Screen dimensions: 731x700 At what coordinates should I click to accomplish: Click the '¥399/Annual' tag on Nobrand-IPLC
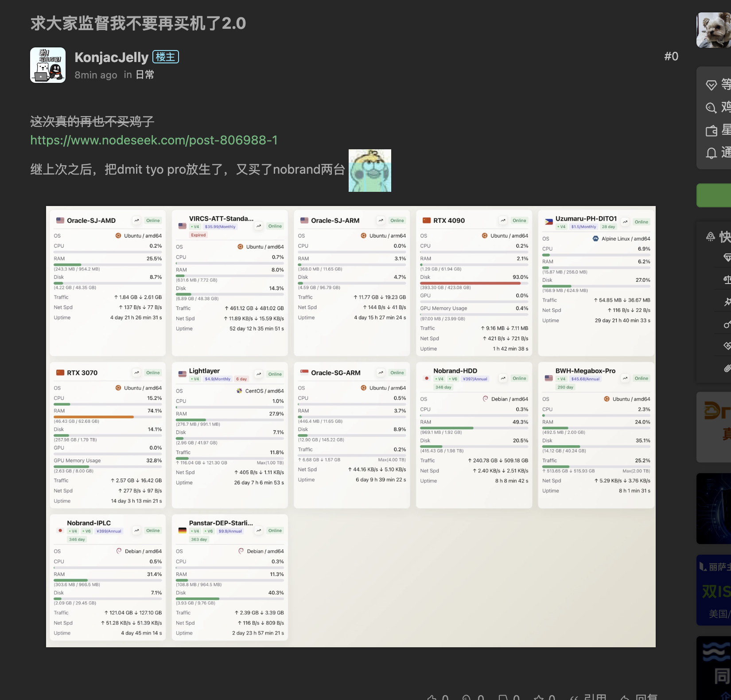[x=109, y=531]
